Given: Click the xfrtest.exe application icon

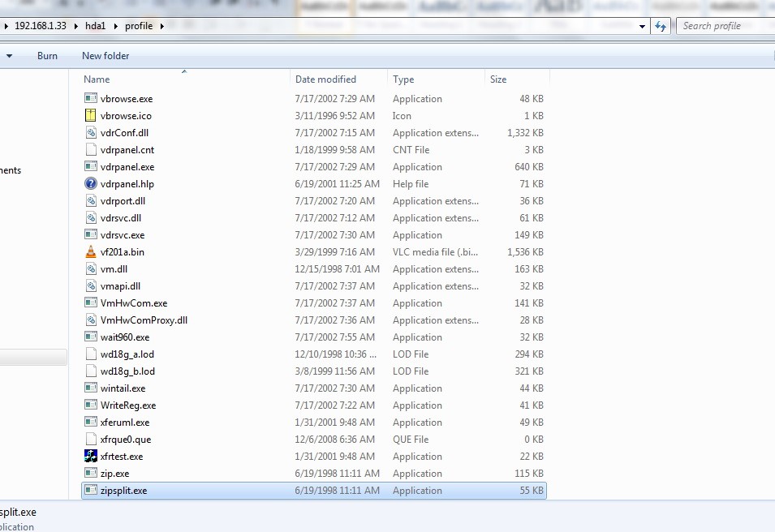Looking at the screenshot, I should (x=90, y=457).
